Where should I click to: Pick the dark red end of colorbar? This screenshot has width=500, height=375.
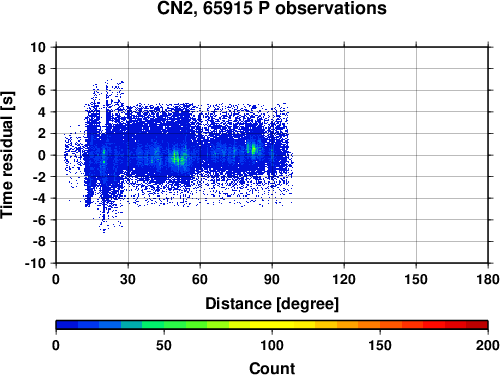(477, 325)
